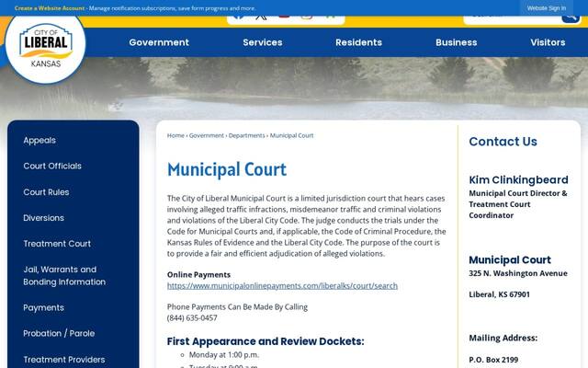The image size is (588, 368).
Task: Click the Municipal Court breadcrumb link
Action: 291,135
